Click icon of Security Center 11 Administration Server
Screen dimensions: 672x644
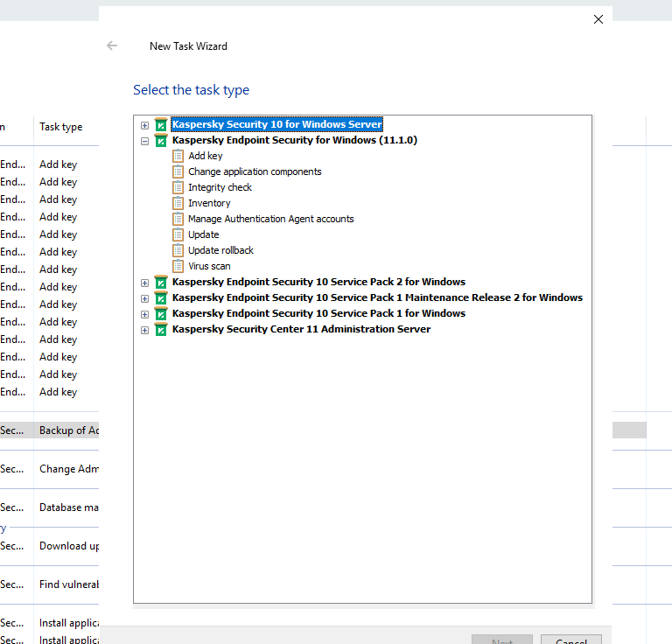161,330
